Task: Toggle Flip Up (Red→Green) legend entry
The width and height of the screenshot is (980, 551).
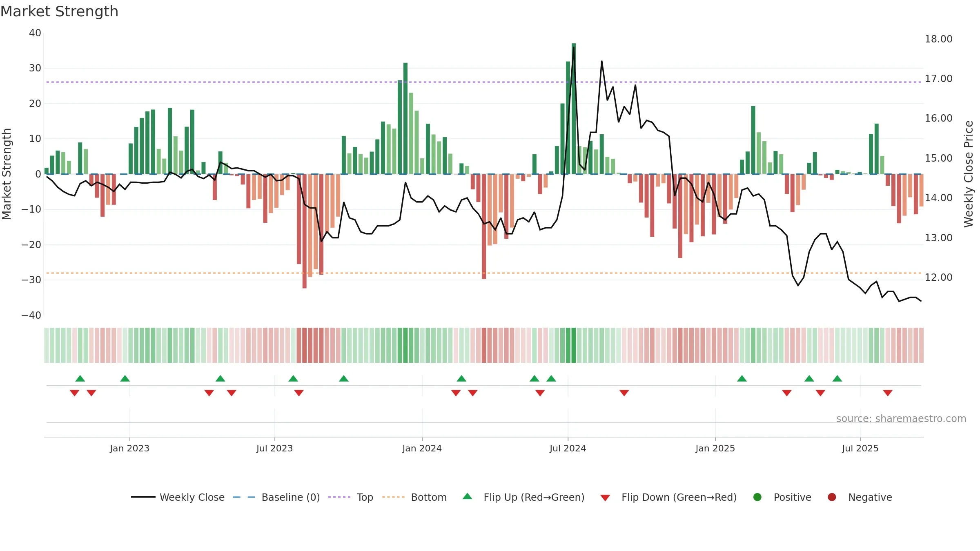Action: (x=523, y=497)
